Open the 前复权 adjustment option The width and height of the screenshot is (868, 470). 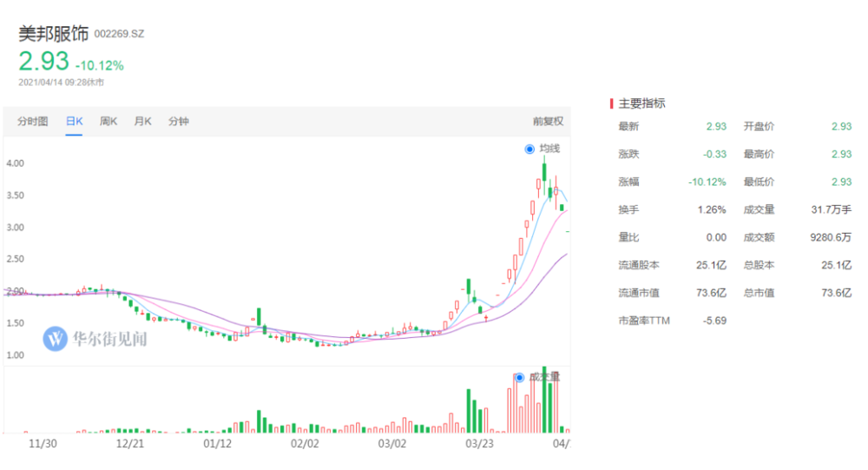[x=548, y=122]
